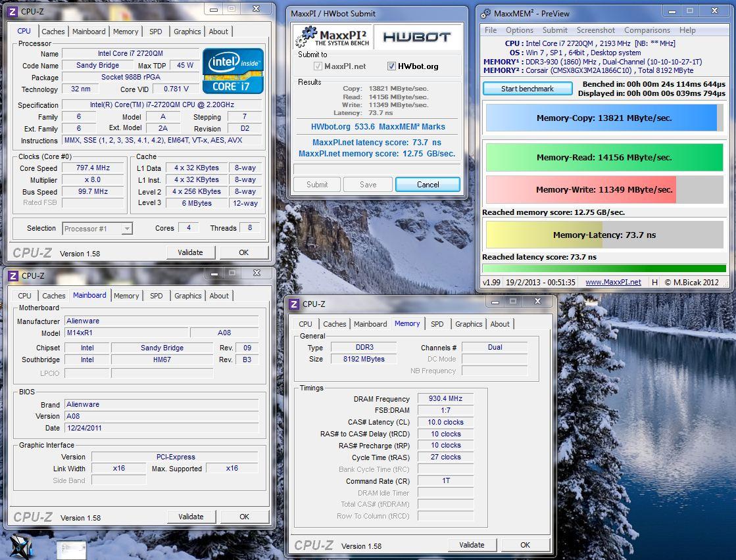Open the About tab in the top-left CPU-Z window

coord(218,32)
